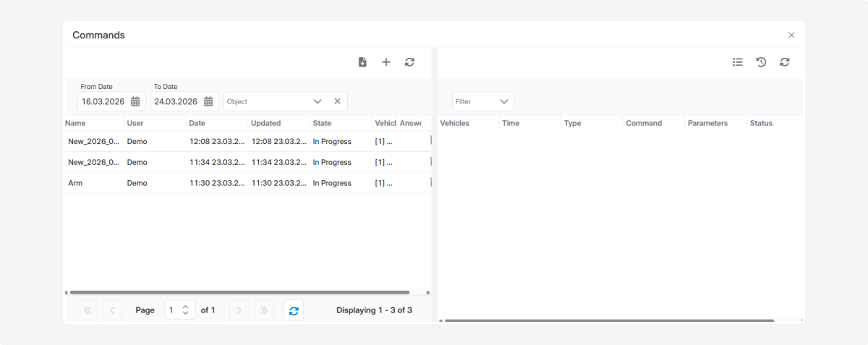The image size is (868, 345).
Task: Click the export file download icon
Action: (x=362, y=62)
